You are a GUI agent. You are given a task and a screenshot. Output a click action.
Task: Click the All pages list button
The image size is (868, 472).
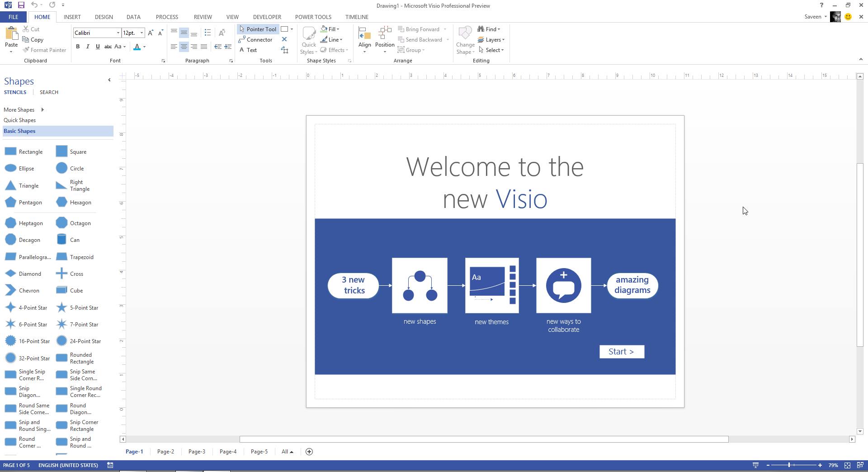pyautogui.click(x=288, y=452)
